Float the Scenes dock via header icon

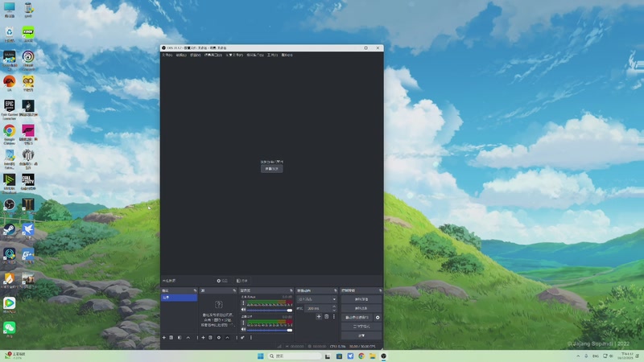(x=195, y=290)
